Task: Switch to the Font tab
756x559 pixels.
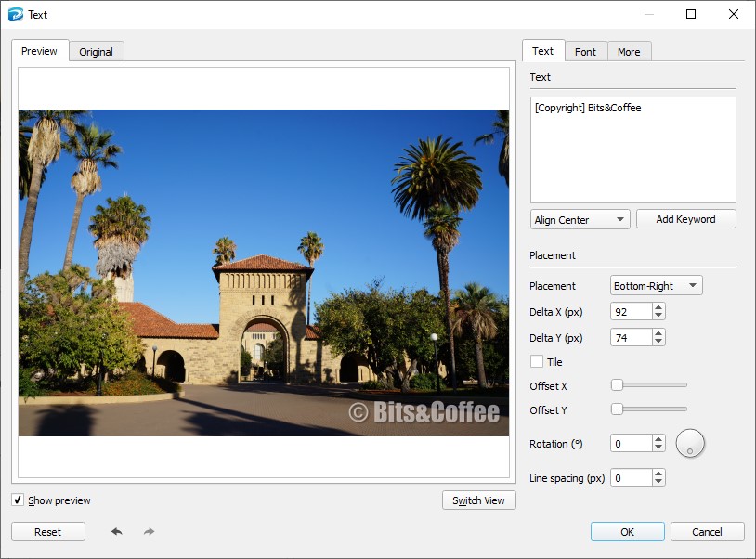Action: 585,52
